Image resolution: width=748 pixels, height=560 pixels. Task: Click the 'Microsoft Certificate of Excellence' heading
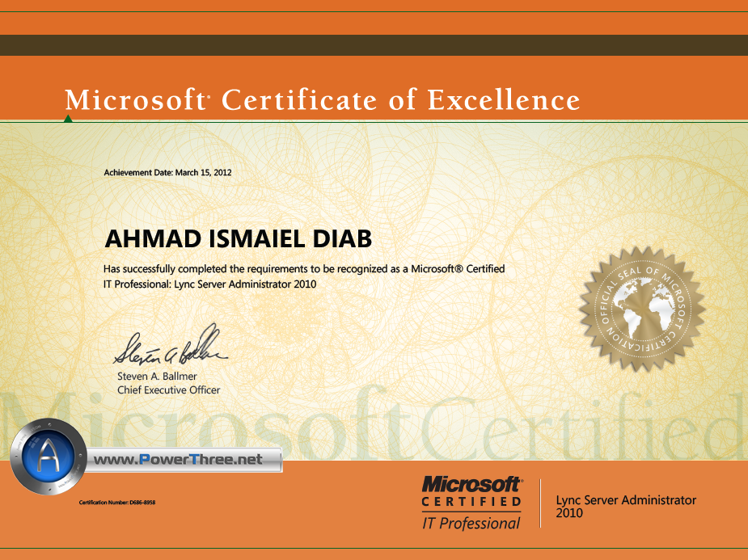[322, 99]
